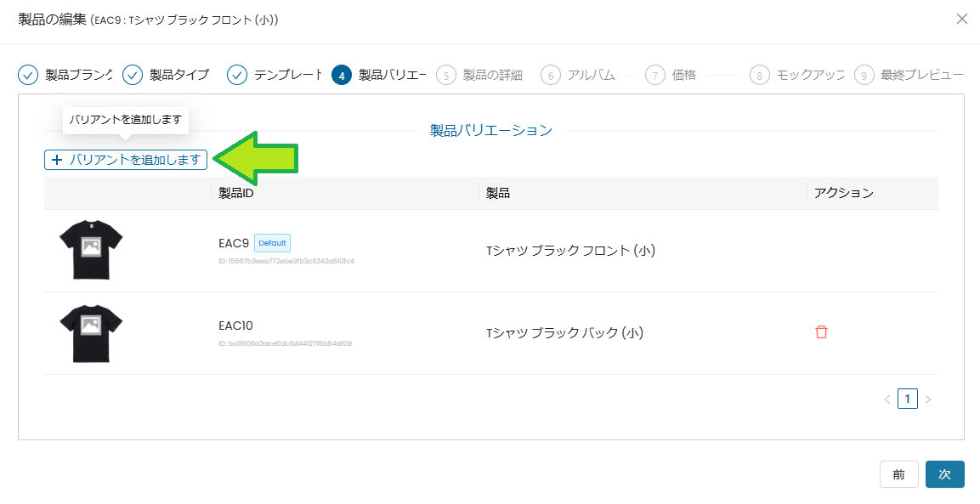
Task: Click the 次 button
Action: click(944, 474)
